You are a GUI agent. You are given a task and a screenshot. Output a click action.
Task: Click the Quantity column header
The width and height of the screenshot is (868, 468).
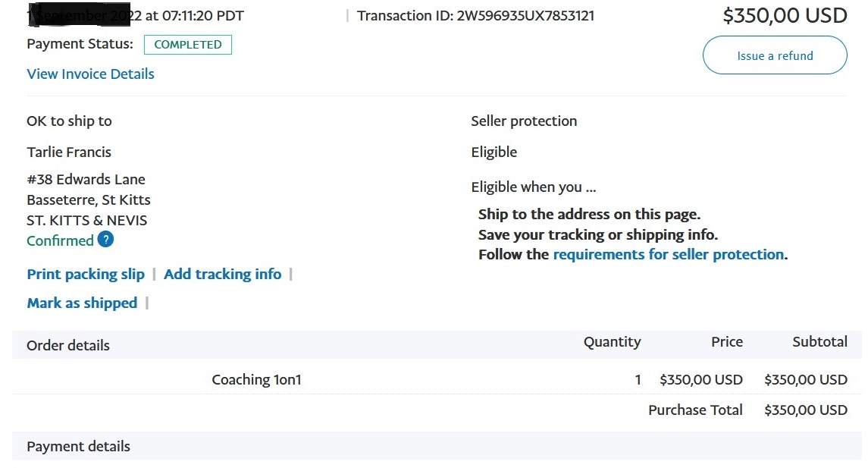[x=613, y=342]
